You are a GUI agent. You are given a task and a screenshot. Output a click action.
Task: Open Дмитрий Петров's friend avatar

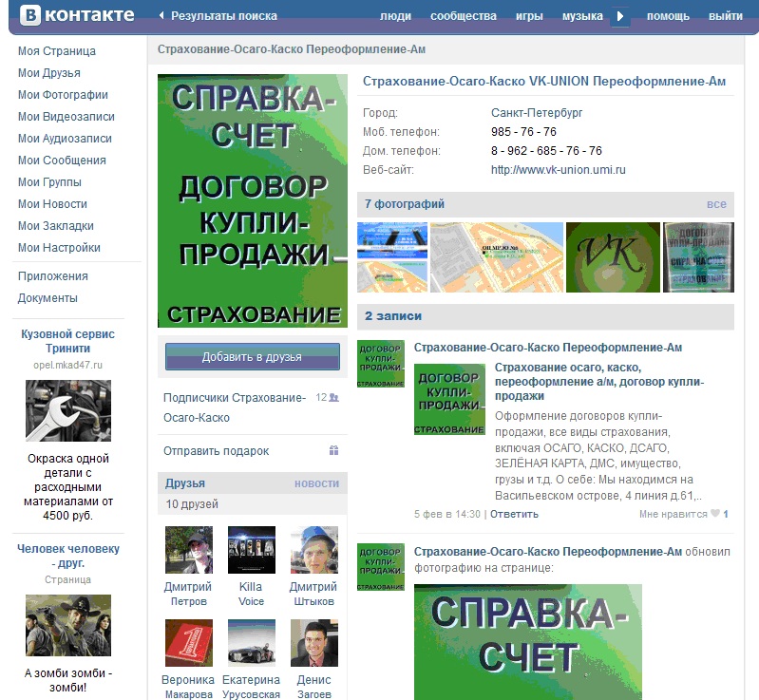click(x=189, y=550)
